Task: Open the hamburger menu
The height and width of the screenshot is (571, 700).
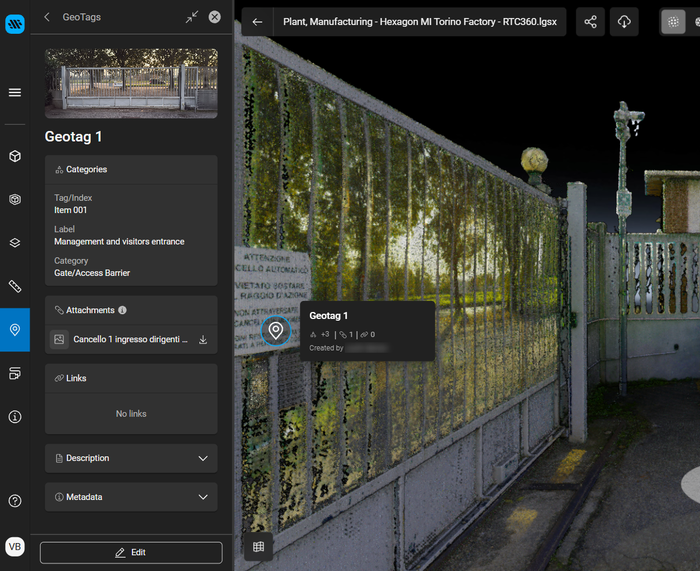Action: [15, 92]
